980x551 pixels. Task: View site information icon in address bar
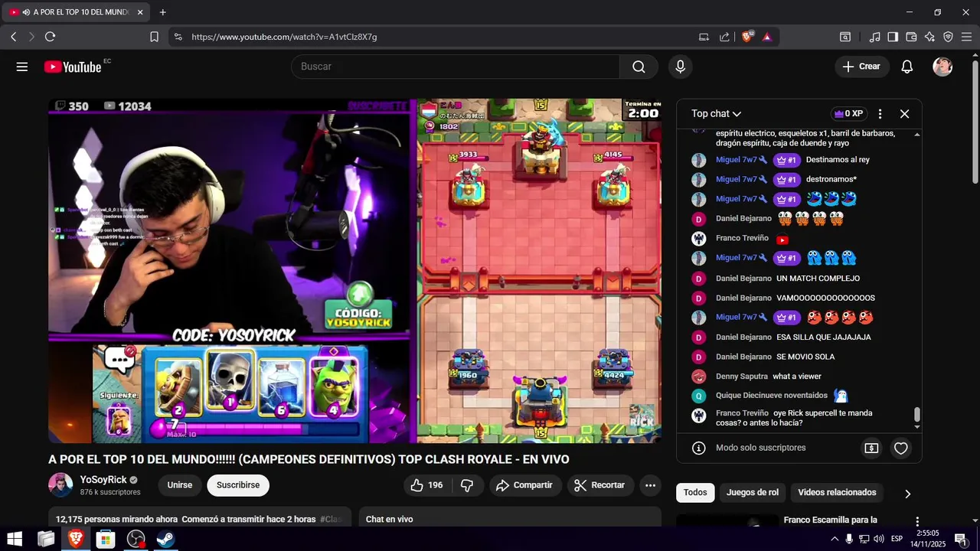(x=178, y=37)
